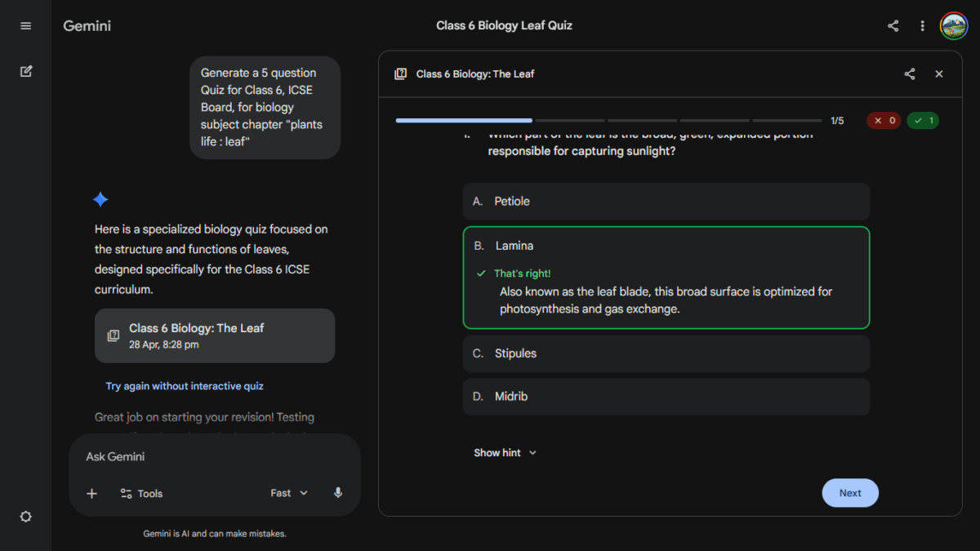Click the Gemini is AI disclaimer text
Image resolution: width=980 pixels, height=551 pixels.
pyautogui.click(x=215, y=534)
